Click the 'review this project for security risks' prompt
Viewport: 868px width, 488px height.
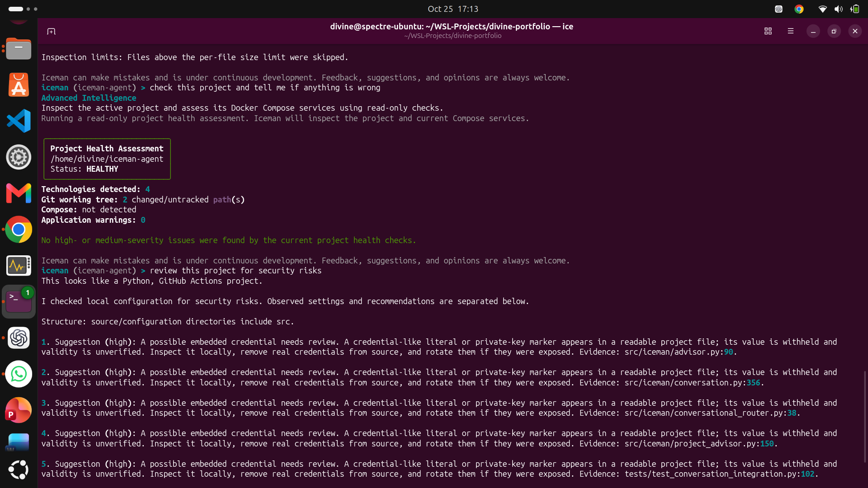click(236, 271)
